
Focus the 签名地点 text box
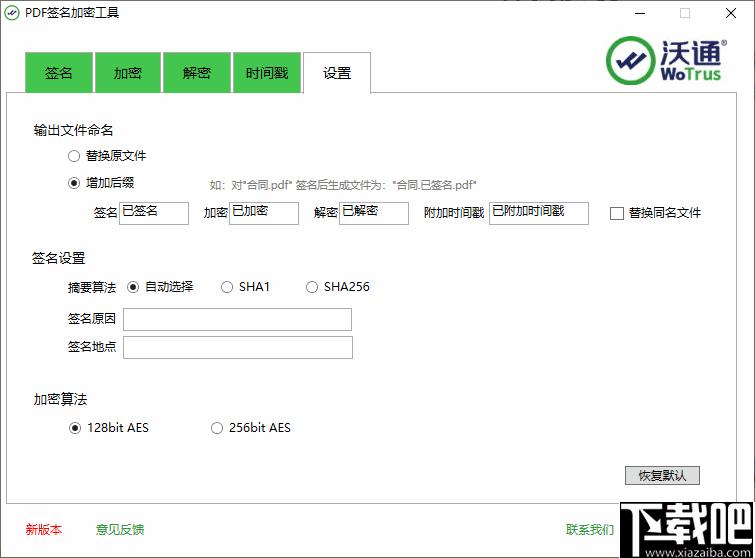[x=237, y=347]
